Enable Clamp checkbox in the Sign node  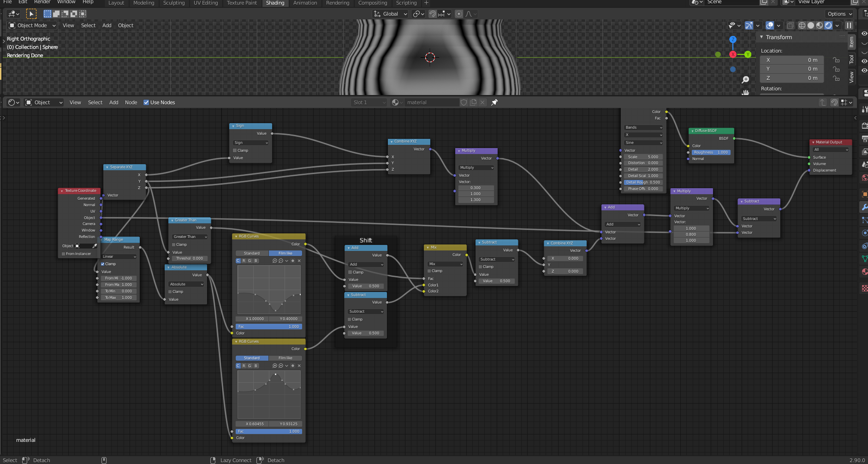[235, 150]
